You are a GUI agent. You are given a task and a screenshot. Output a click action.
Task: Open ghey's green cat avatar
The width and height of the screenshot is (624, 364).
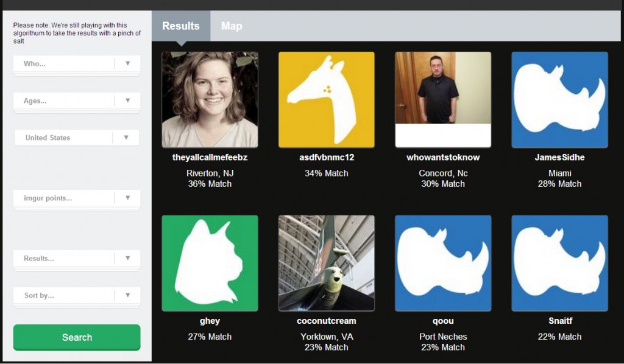tap(210, 263)
